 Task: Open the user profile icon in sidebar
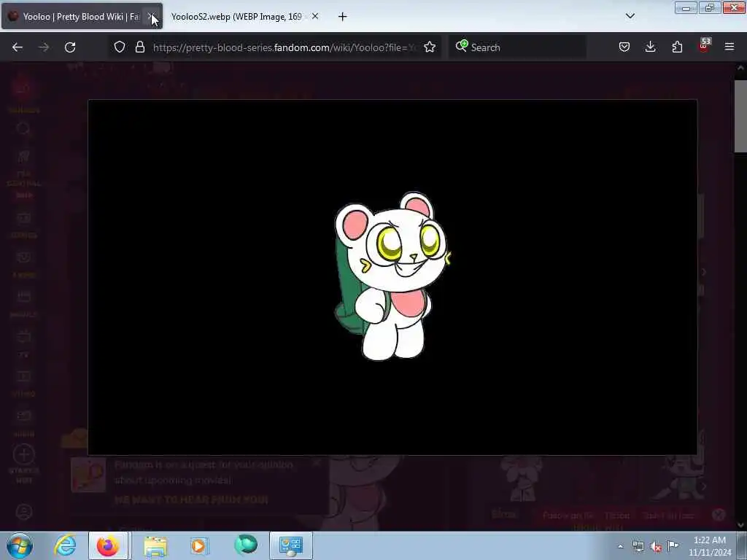[x=23, y=512]
